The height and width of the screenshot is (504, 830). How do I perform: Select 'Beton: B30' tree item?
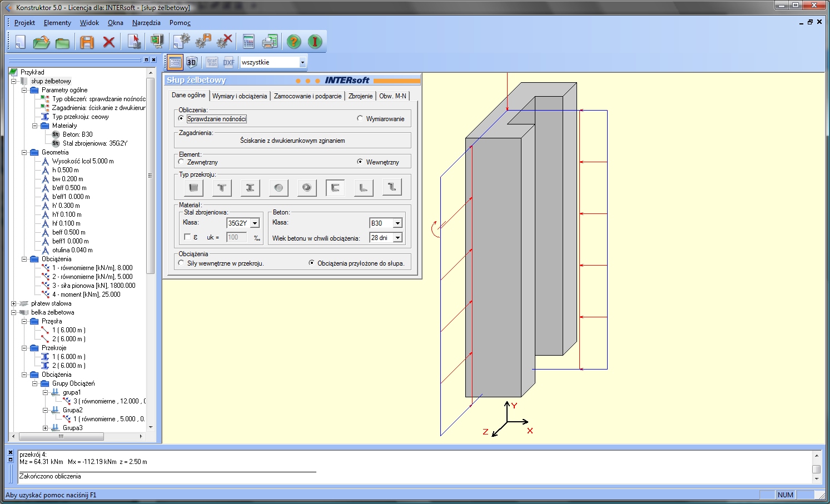click(78, 134)
